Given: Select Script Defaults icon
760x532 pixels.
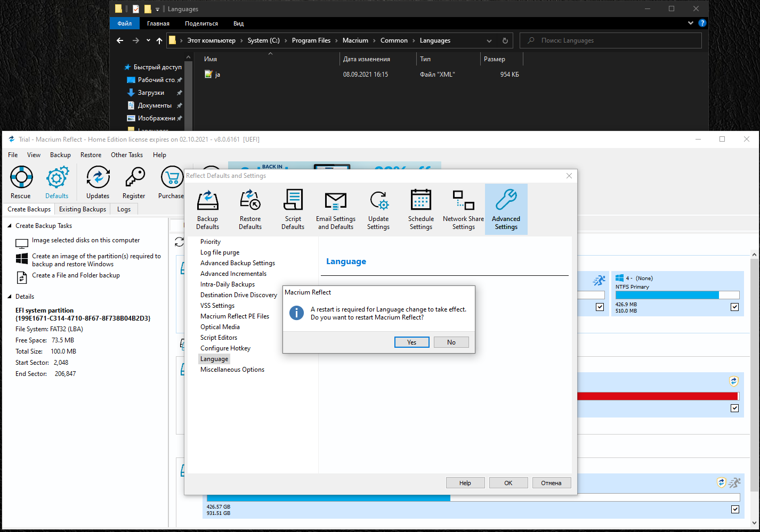Looking at the screenshot, I should [293, 201].
